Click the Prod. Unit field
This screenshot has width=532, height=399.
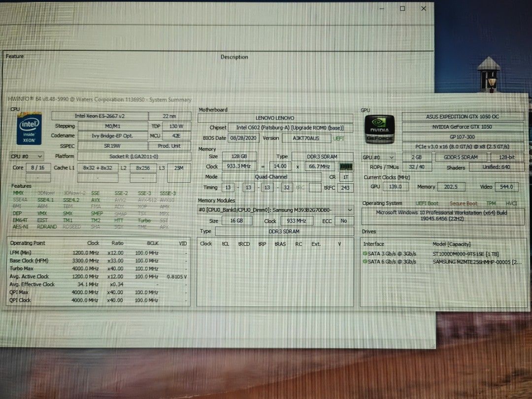pyautogui.click(x=169, y=146)
